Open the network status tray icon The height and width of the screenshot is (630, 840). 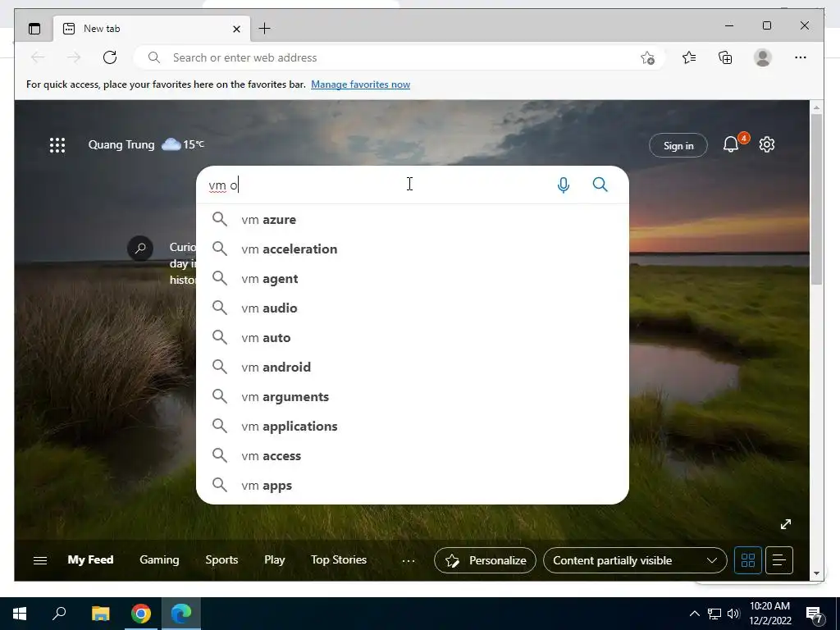point(714,614)
